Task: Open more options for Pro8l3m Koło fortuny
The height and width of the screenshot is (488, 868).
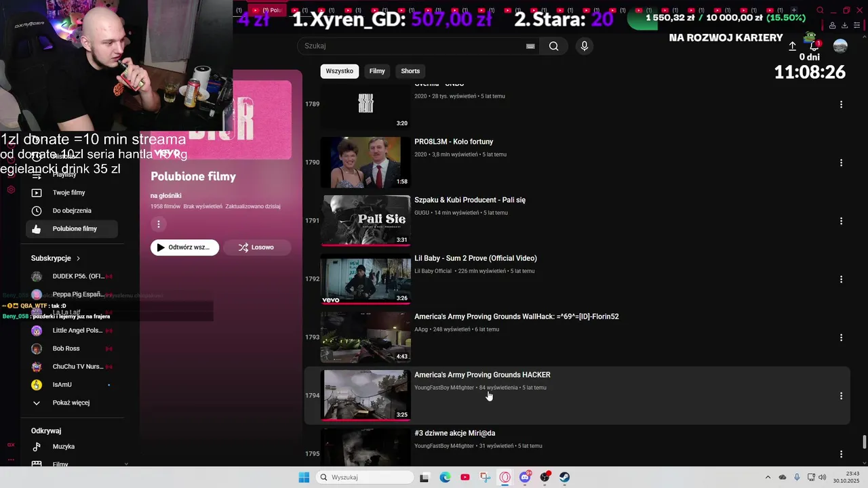Action: (841, 163)
